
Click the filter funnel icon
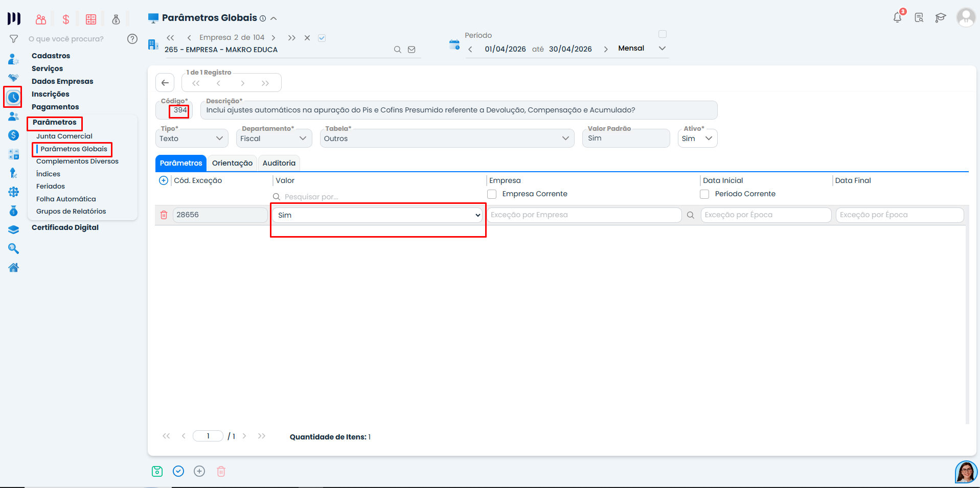click(x=14, y=39)
